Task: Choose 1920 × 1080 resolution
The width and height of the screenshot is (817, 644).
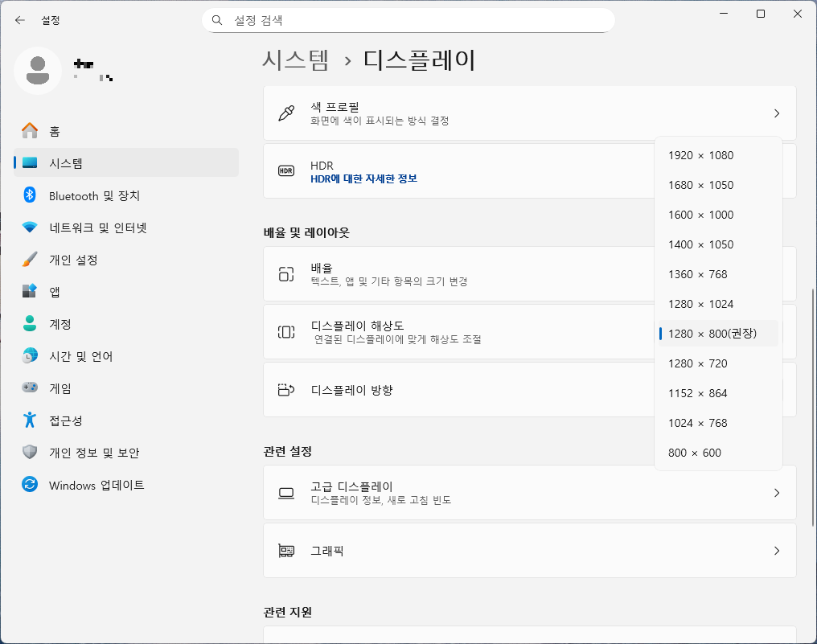Action: point(719,155)
